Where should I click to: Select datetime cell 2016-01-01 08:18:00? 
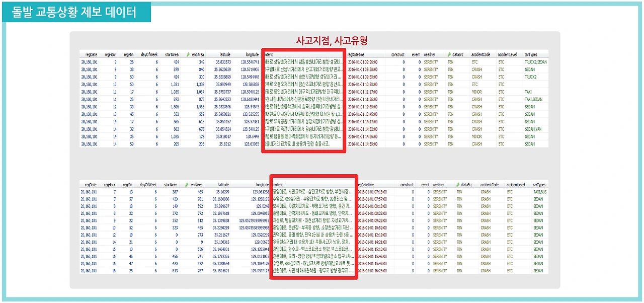click(372, 206)
